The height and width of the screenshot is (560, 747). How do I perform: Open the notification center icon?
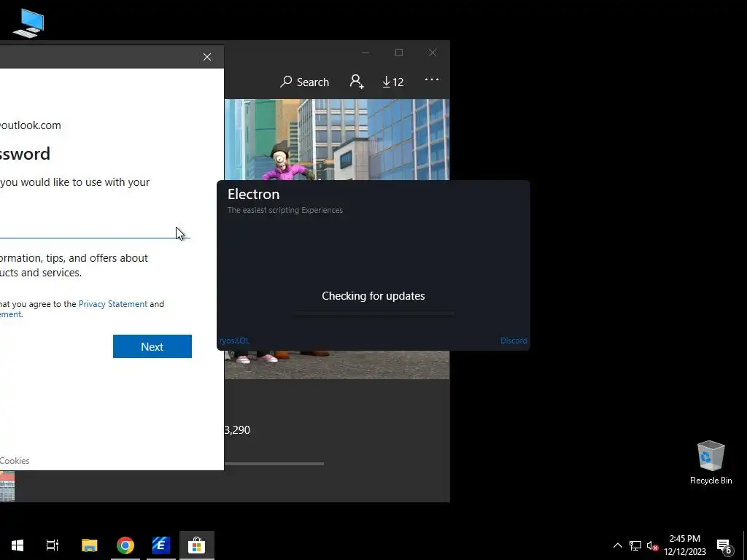click(724, 545)
